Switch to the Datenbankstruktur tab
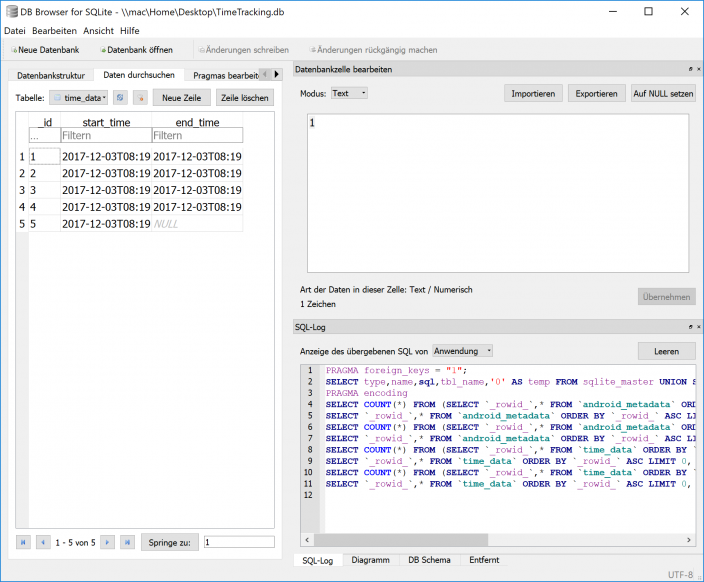 click(51, 75)
